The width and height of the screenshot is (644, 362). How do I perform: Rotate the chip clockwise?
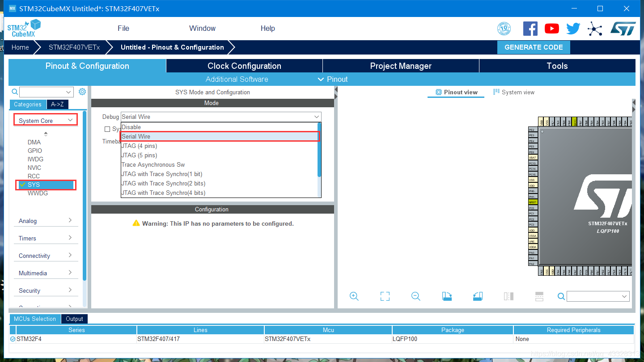[x=447, y=296]
